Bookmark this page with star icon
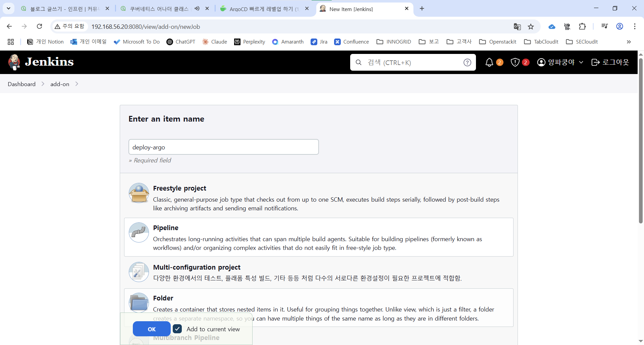 pyautogui.click(x=531, y=26)
